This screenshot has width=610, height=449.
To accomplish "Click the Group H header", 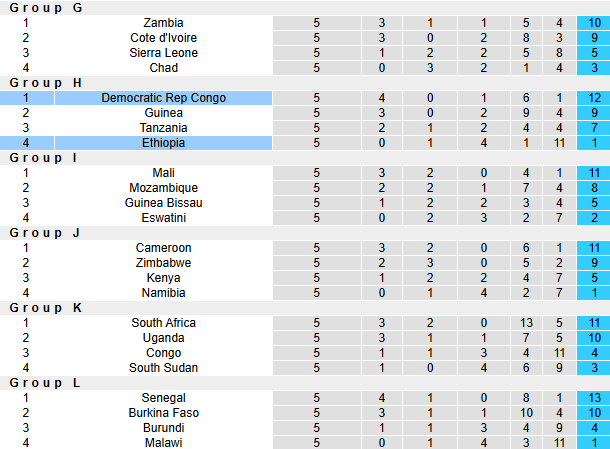I will pos(46,83).
